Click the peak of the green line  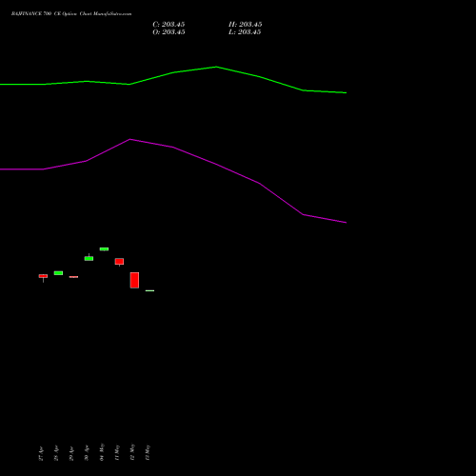(216, 67)
